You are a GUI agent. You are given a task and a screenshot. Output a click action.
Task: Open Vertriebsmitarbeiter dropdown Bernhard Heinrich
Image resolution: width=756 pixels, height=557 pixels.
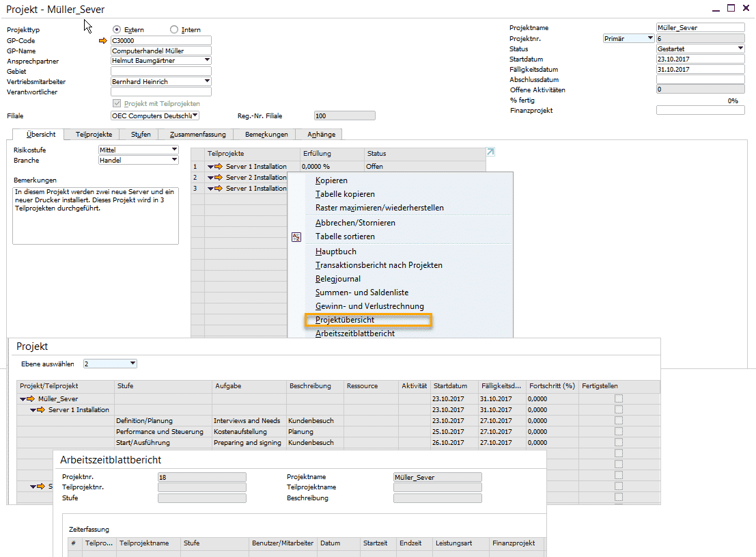(207, 81)
